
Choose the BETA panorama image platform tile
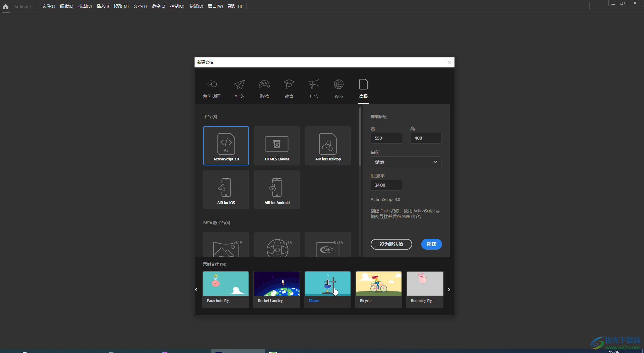(x=226, y=245)
